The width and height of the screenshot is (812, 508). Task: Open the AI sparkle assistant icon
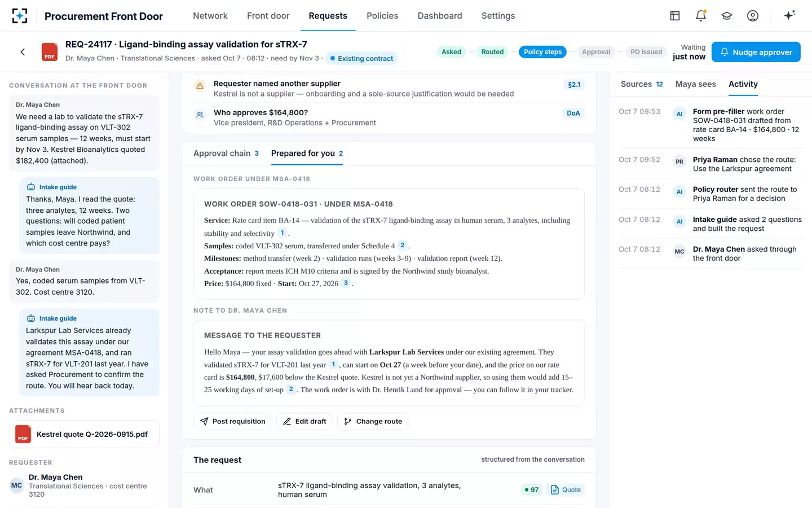(x=789, y=15)
